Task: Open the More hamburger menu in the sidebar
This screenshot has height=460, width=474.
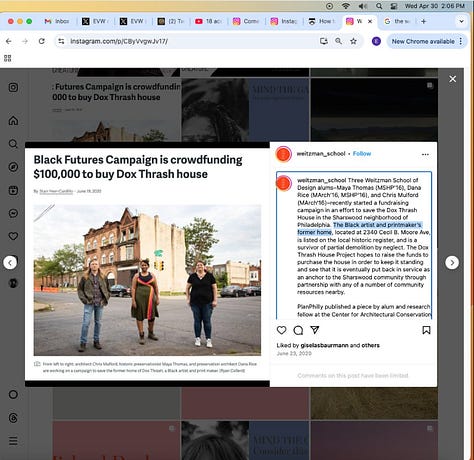Action: 13,441
